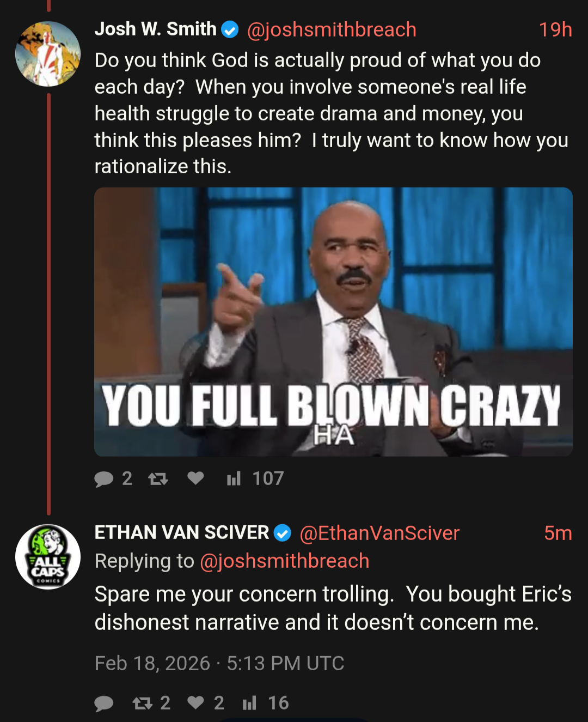This screenshot has height=722, width=588.
Task: Repost Ethan Van Sciver's reply
Action: coord(143,703)
